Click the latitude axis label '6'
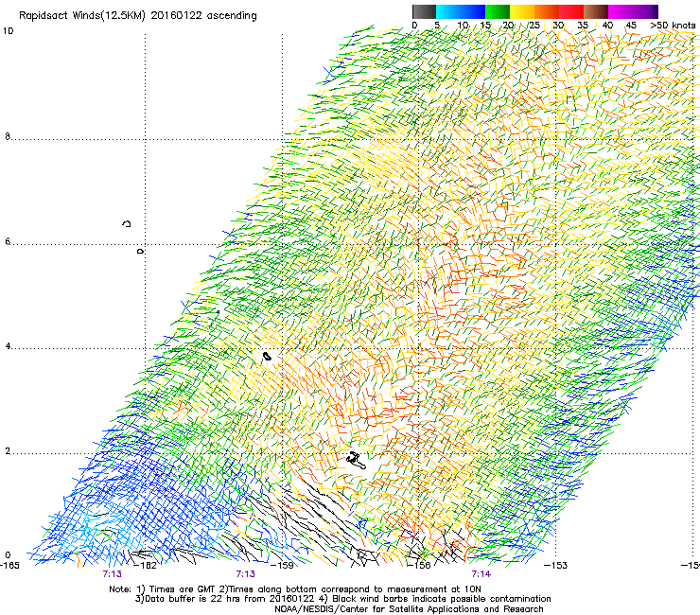This screenshot has width=700, height=615. pos(8,241)
